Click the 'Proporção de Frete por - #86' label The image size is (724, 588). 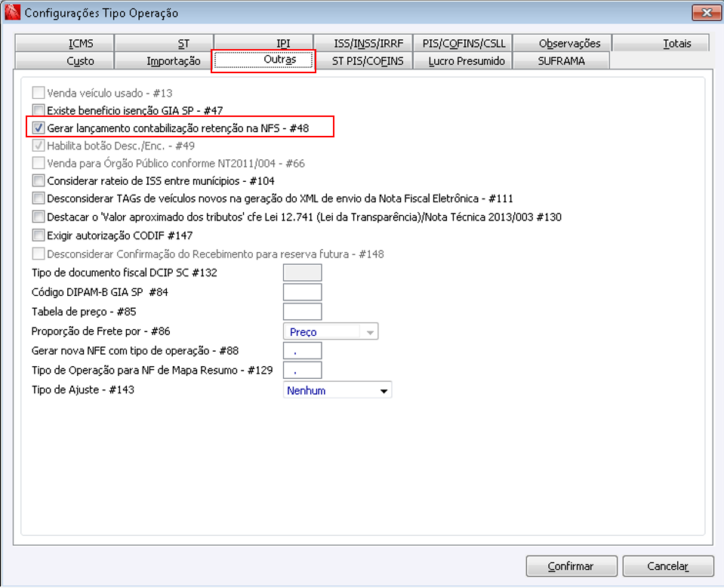tap(100, 331)
